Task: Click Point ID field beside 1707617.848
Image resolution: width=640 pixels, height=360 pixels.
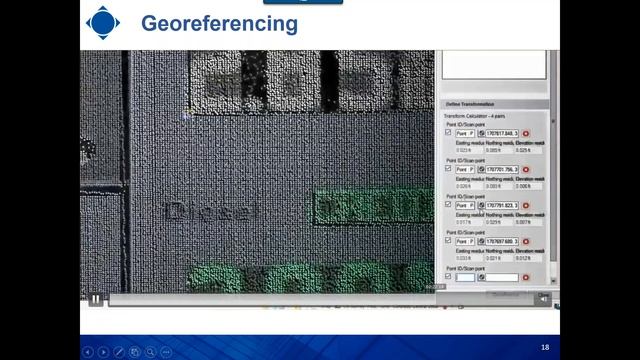Action: (465, 133)
